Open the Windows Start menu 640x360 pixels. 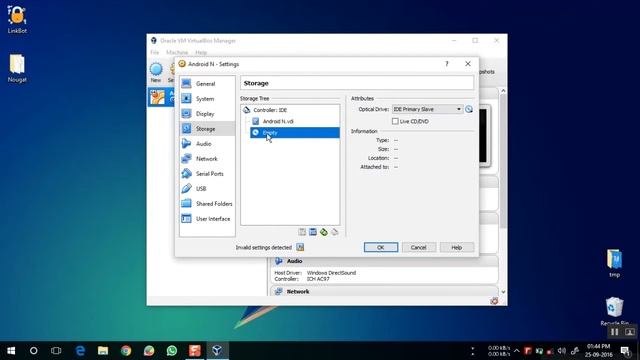click(11, 351)
